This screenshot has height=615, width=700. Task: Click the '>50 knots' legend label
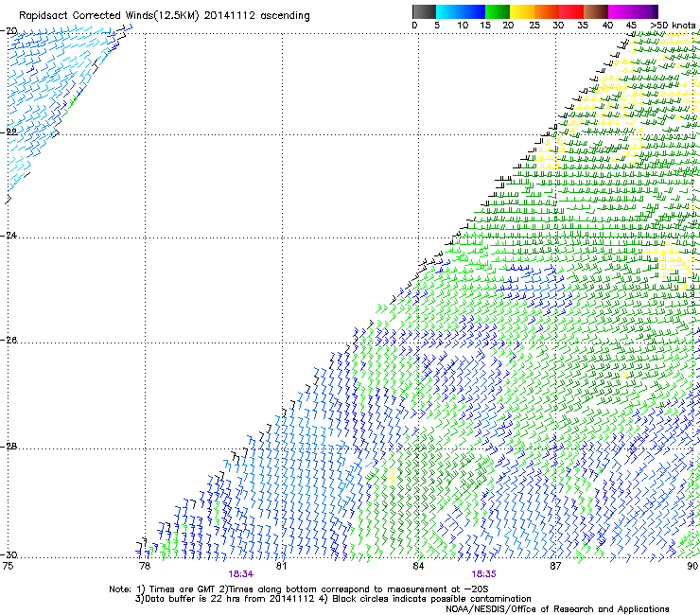pos(674,26)
